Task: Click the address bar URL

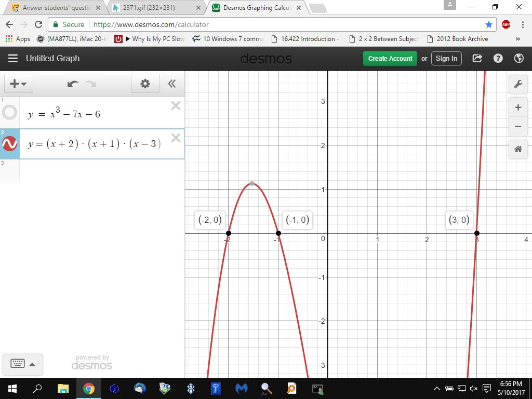Action: [151, 24]
